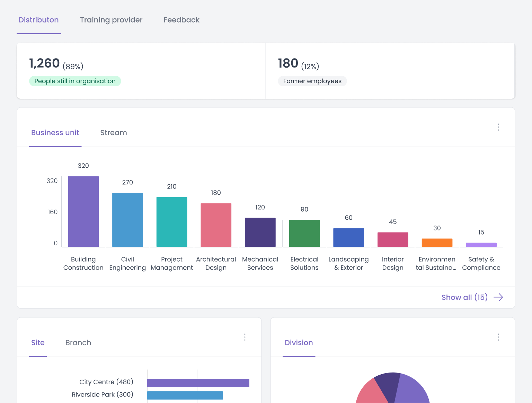Screen dimensions: 532x403
Task: Click the Architectural Design bar
Action: click(x=216, y=225)
